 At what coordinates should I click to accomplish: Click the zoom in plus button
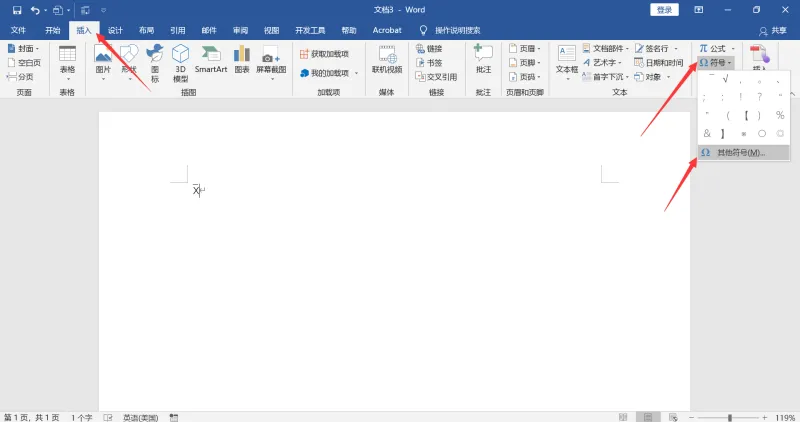765,417
